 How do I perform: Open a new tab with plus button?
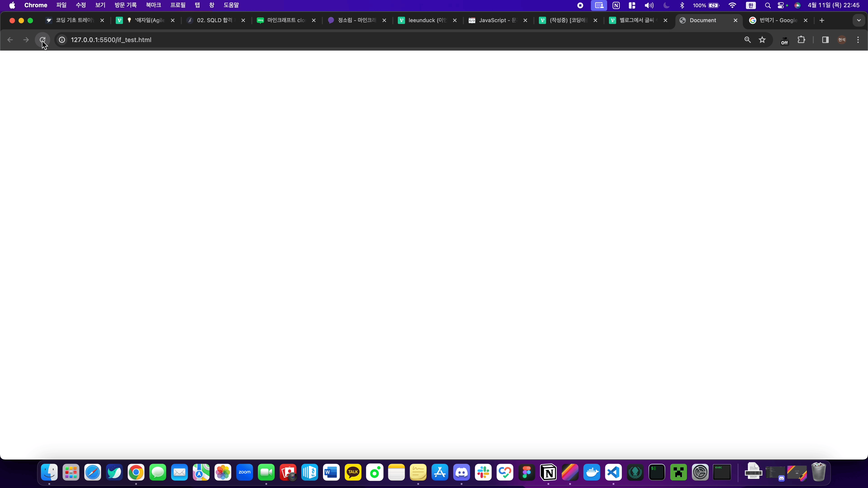coord(822,20)
